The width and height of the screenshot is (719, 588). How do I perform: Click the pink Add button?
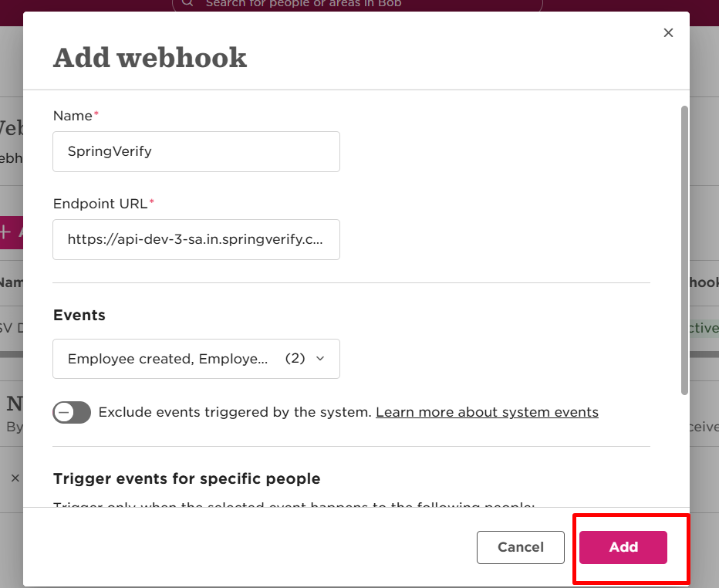(x=623, y=547)
